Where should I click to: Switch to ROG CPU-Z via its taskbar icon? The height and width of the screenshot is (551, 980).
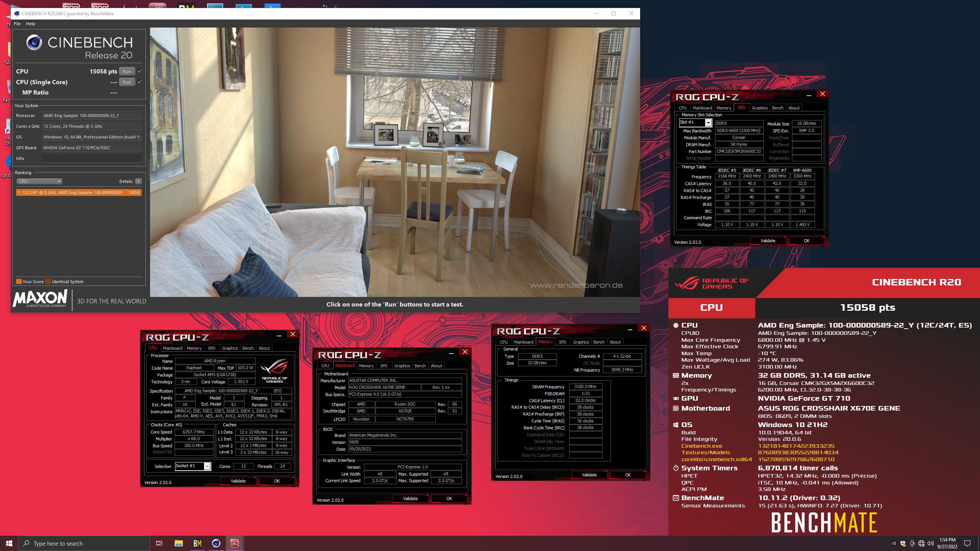pyautogui.click(x=235, y=543)
